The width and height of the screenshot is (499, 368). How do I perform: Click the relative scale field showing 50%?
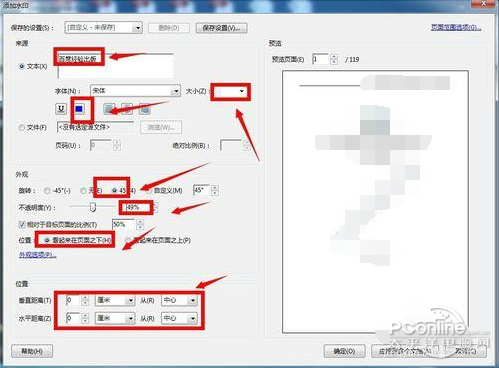(x=123, y=225)
